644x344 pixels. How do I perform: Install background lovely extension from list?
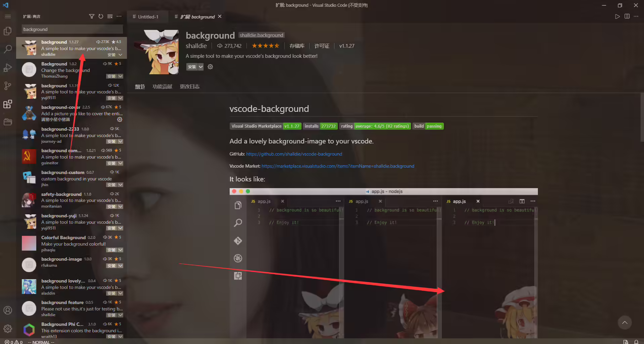[111, 293]
